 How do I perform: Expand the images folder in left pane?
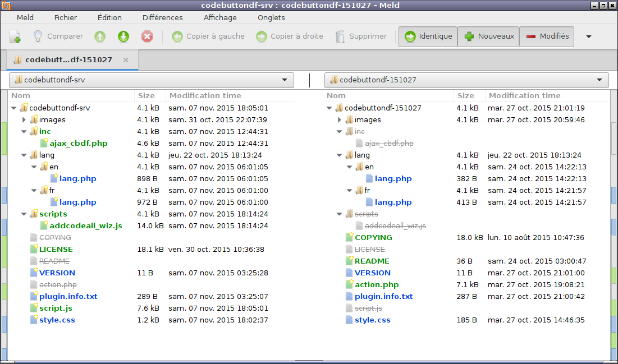pos(24,119)
